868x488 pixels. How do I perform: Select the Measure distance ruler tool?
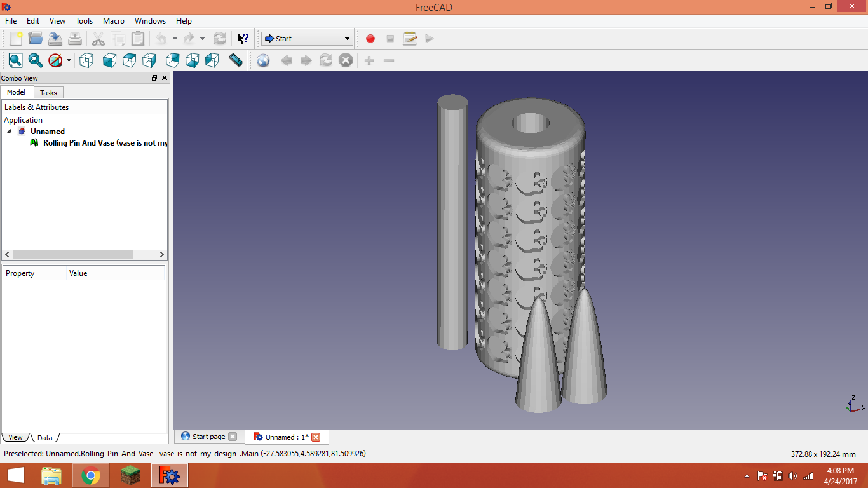tap(236, 60)
